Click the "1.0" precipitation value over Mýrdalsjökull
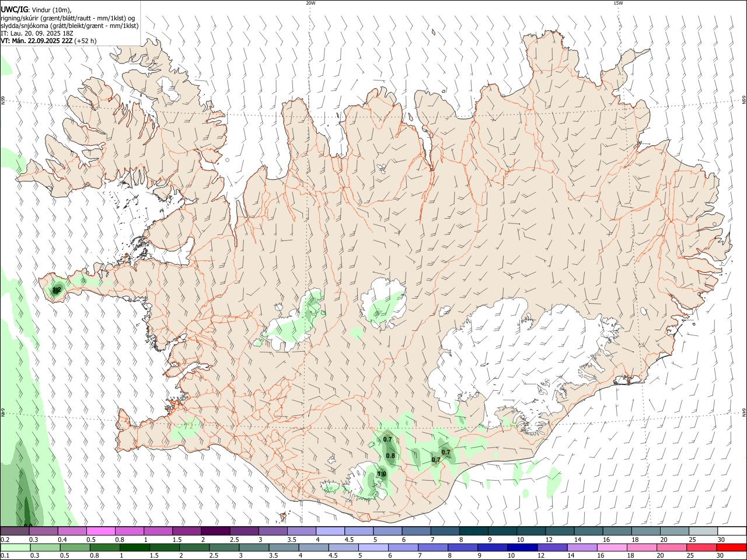Image resolution: width=747 pixels, height=560 pixels. click(382, 474)
